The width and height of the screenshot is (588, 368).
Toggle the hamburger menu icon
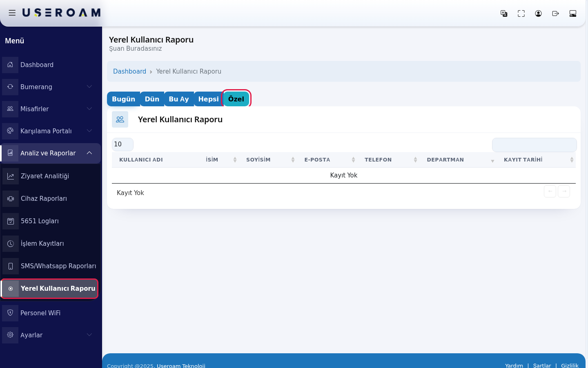coord(12,13)
